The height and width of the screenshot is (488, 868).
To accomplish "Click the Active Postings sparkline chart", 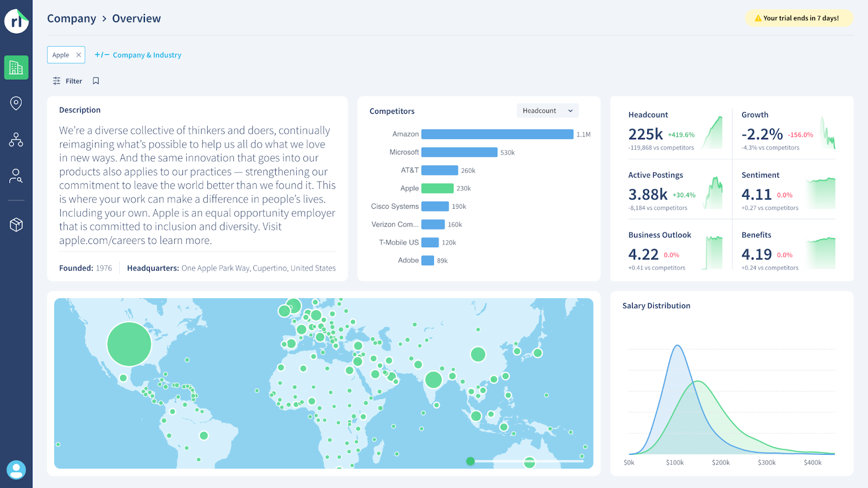I will click(713, 192).
